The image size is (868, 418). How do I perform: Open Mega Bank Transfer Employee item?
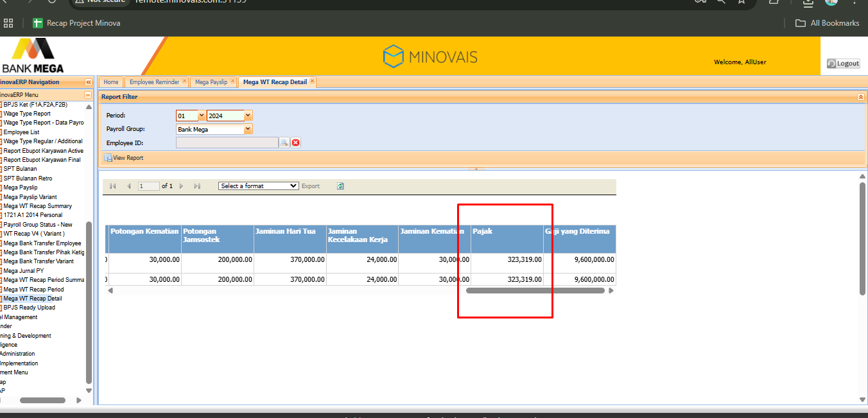42,243
